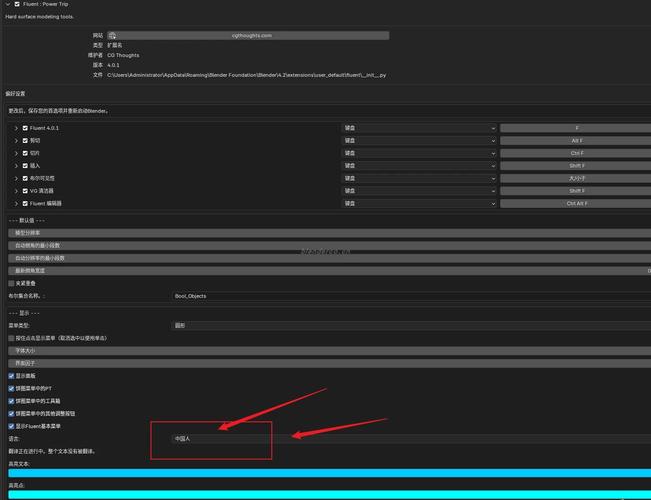Uncheck the 饼图菜单中的工具箱 checkbox

pos(11,401)
